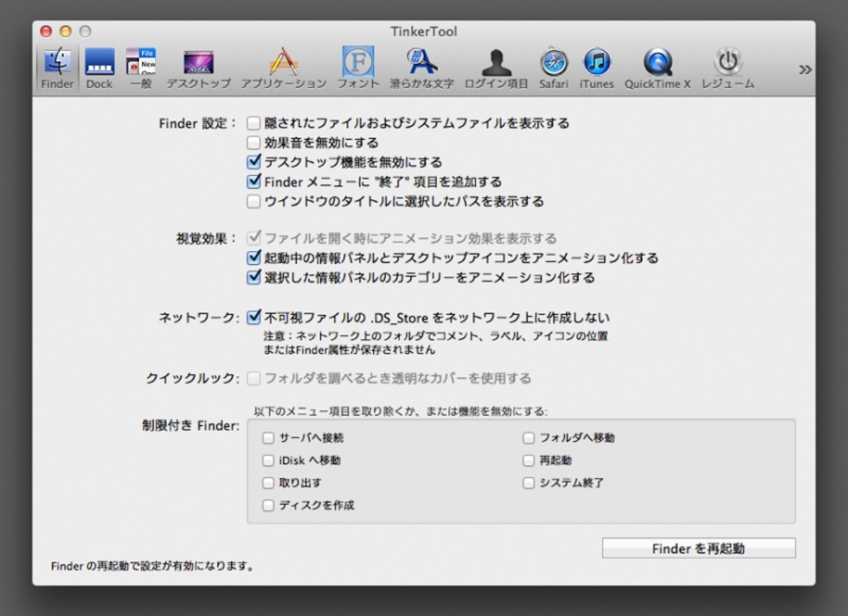Uncheck 起動中の情報パネル animation checkbox
This screenshot has width=848, height=616.
[254, 258]
